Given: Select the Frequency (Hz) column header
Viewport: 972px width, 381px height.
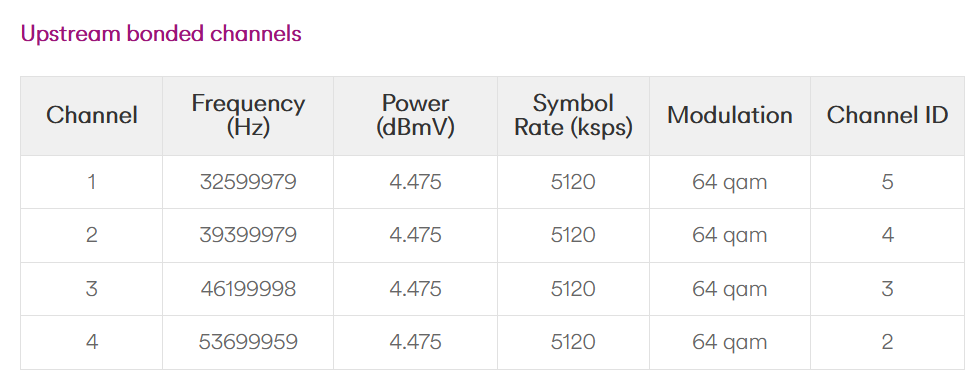Looking at the screenshot, I should (x=248, y=115).
